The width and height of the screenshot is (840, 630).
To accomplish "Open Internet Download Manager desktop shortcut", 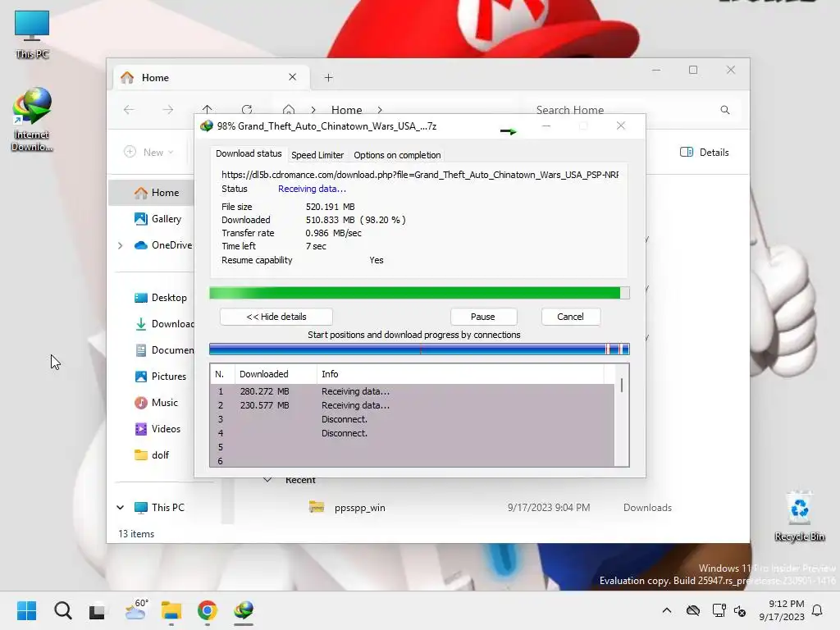I will click(x=32, y=120).
